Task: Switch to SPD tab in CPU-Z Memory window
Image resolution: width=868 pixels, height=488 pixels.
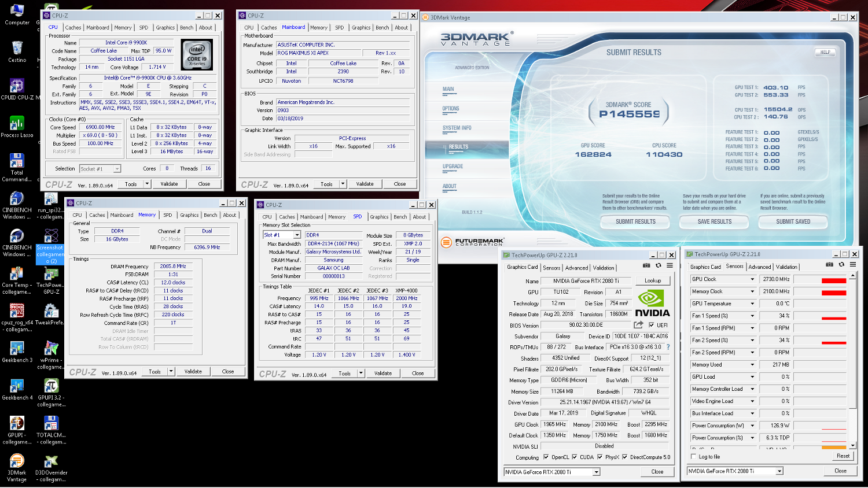Action: pyautogui.click(x=168, y=215)
